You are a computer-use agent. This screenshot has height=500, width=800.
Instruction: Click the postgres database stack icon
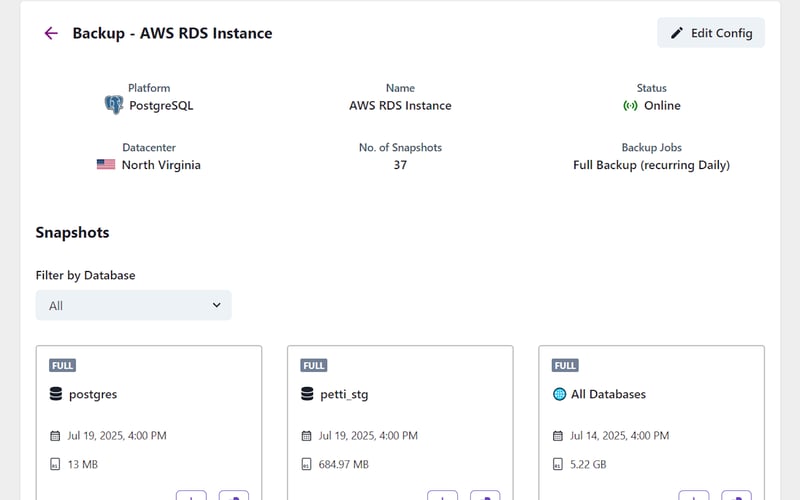click(56, 394)
